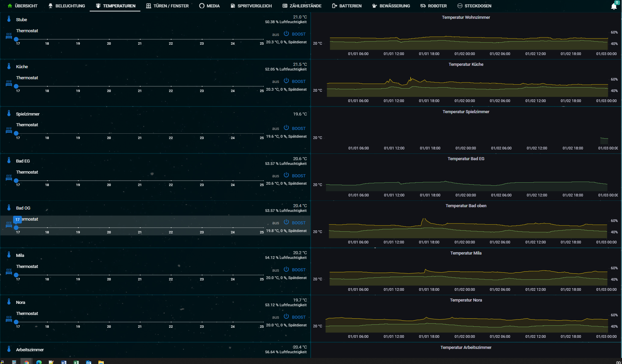The width and height of the screenshot is (622, 364).
Task: Open the SPRITVERGLEICH tab
Action: [x=251, y=6]
